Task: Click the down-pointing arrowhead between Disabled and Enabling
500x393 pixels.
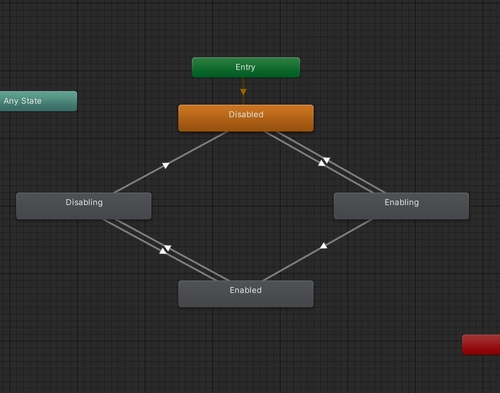Action: (x=327, y=160)
